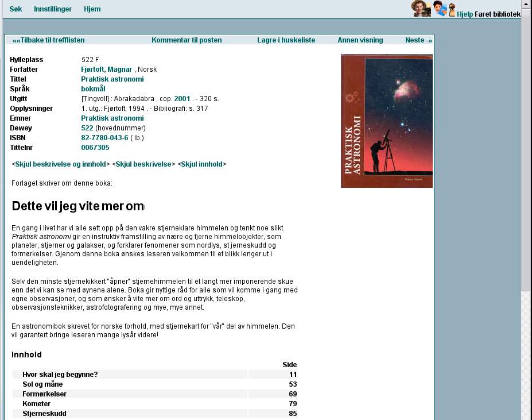Image resolution: width=532 pixels, height=420 pixels.
Task: Open the Søk menu
Action: coord(15,9)
